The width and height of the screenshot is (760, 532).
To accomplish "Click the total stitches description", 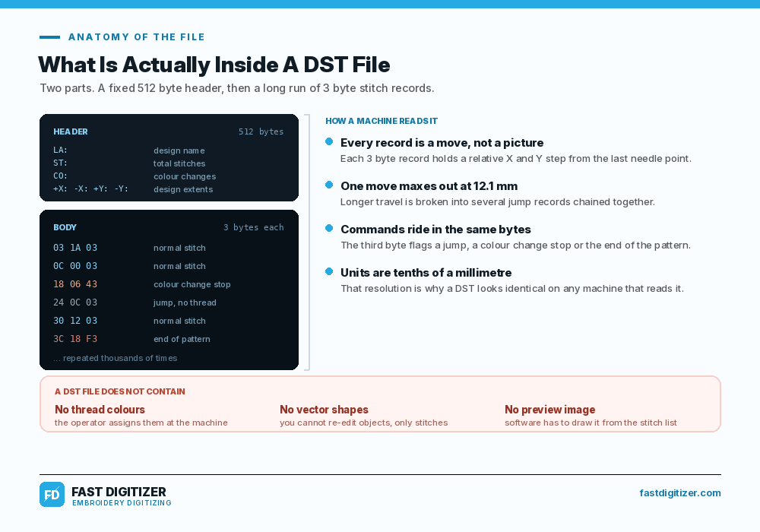I will 179,163.
